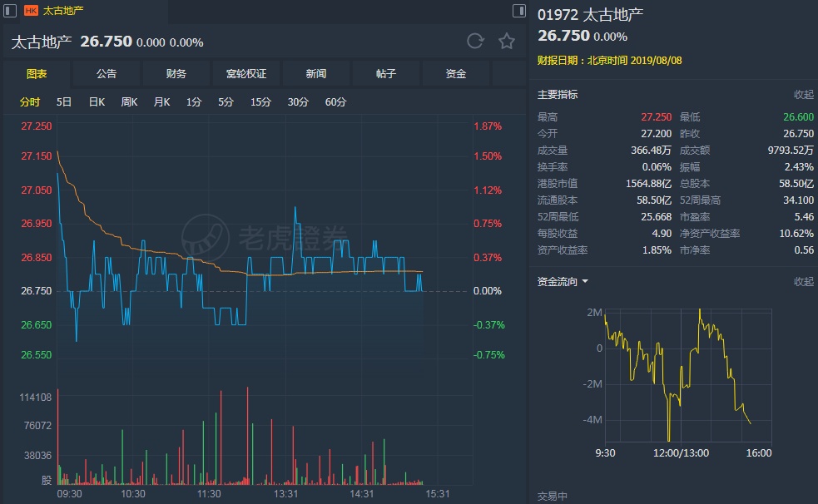The width and height of the screenshot is (818, 504).
Task: Click 收起 on the 资金流向 row
Action: (x=803, y=281)
